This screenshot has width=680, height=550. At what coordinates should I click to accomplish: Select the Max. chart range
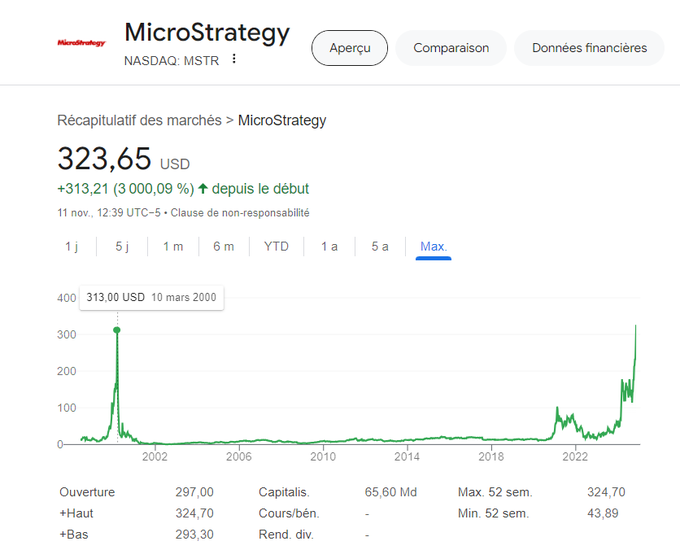[x=433, y=247]
